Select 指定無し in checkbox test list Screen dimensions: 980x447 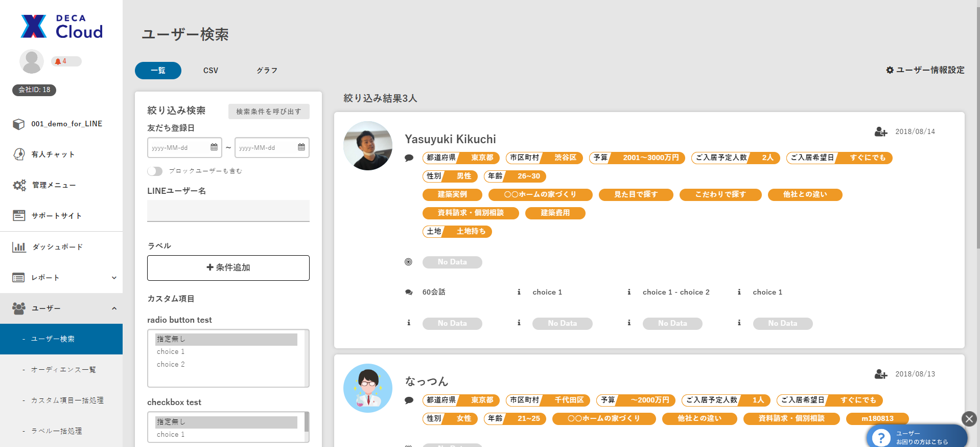click(x=226, y=422)
